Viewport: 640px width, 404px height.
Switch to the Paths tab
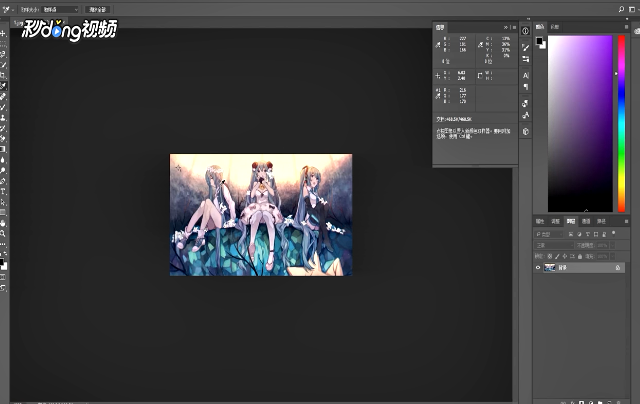(601, 221)
